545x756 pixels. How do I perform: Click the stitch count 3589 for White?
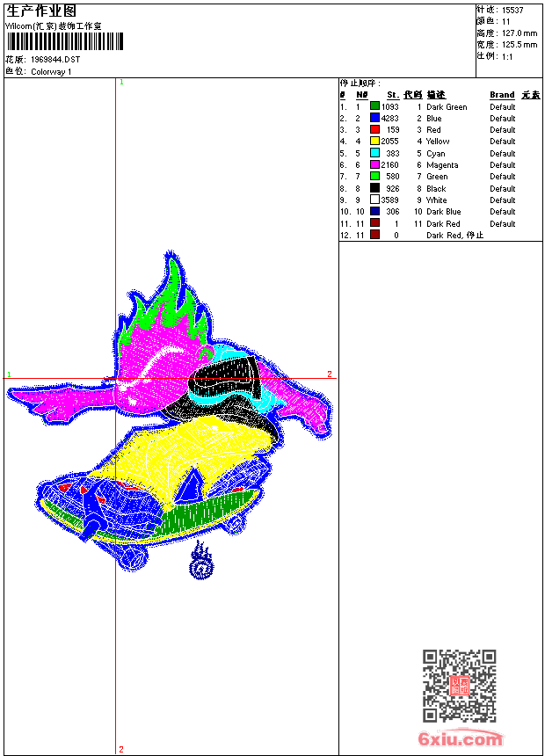click(x=389, y=200)
